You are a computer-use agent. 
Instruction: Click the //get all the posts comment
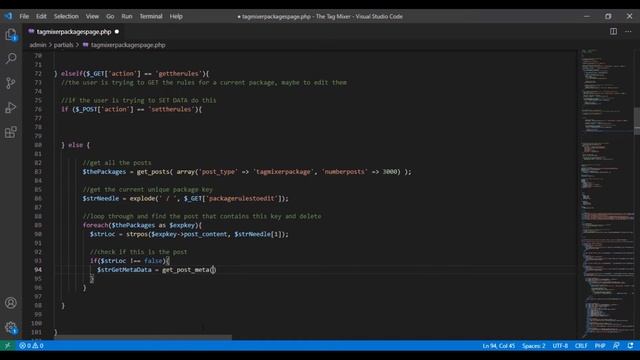click(117, 162)
